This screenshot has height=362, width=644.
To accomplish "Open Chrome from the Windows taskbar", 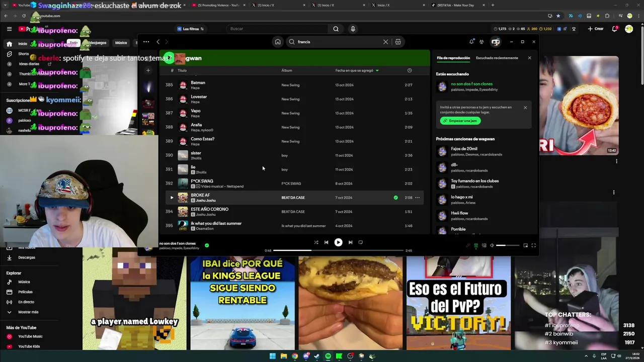I will pos(295,356).
